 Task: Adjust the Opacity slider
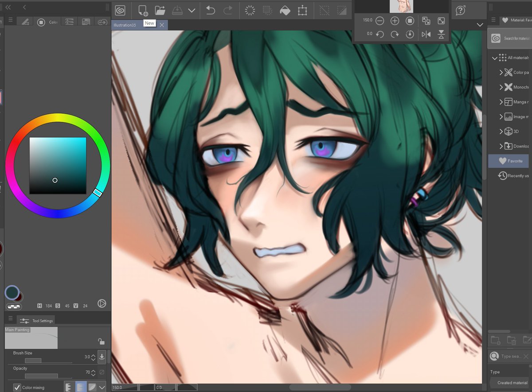pos(48,376)
